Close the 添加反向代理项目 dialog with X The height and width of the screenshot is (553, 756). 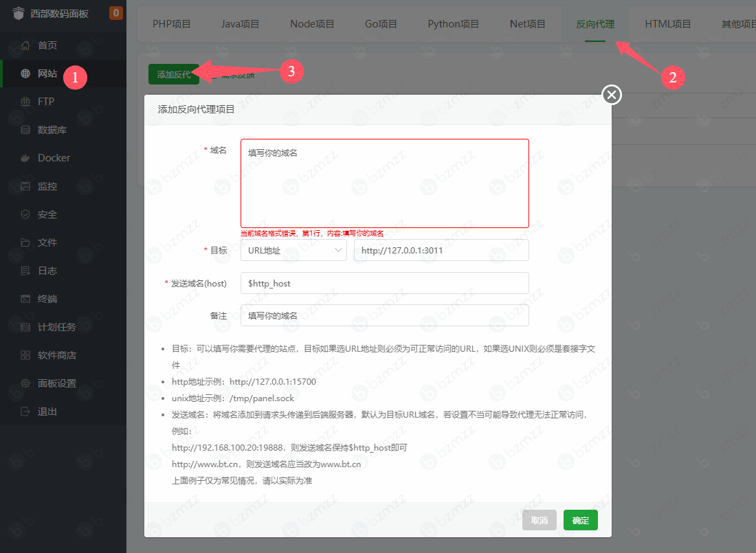612,95
